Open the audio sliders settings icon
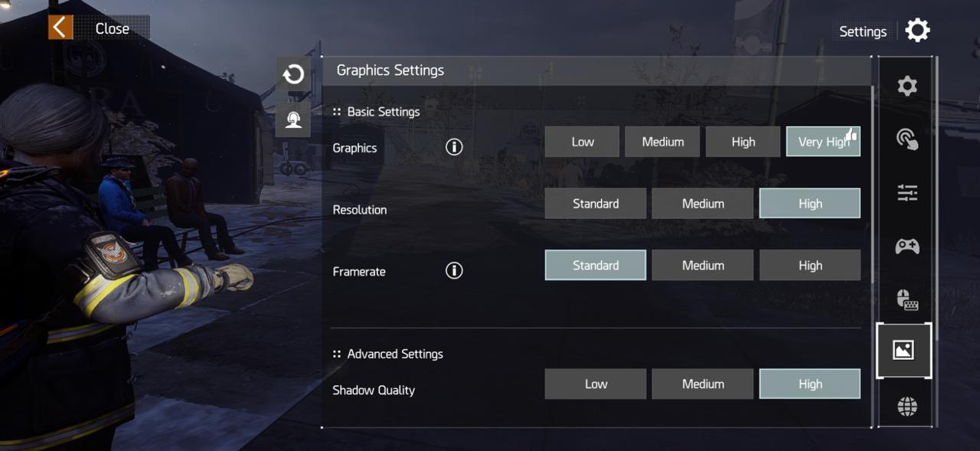This screenshot has width=980, height=451. coord(905,192)
